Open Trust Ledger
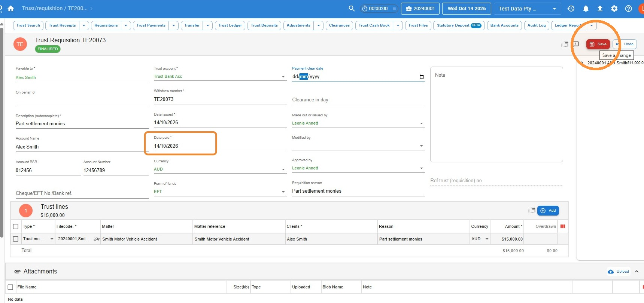Image resolution: width=644 pixels, height=303 pixels. coord(230,25)
